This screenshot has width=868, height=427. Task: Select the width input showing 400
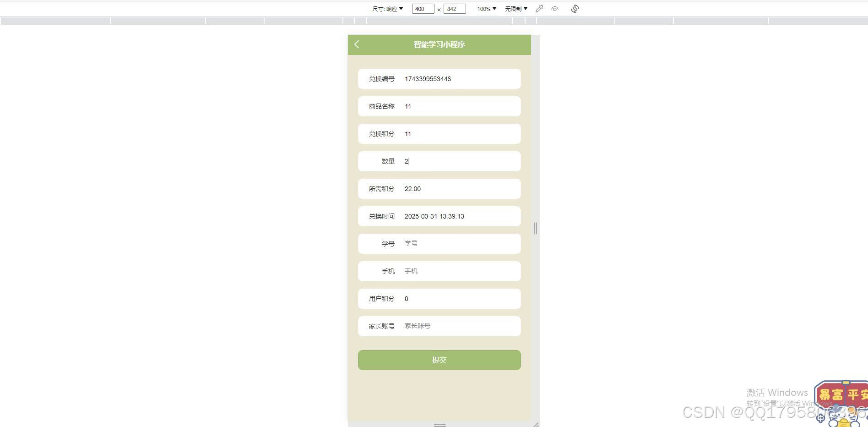tap(422, 8)
